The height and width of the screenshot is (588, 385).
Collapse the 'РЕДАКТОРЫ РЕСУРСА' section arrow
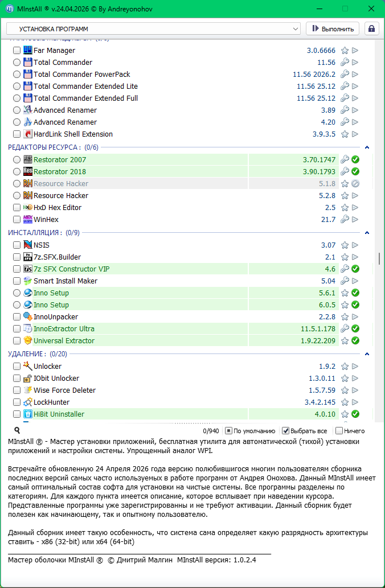[x=367, y=147]
